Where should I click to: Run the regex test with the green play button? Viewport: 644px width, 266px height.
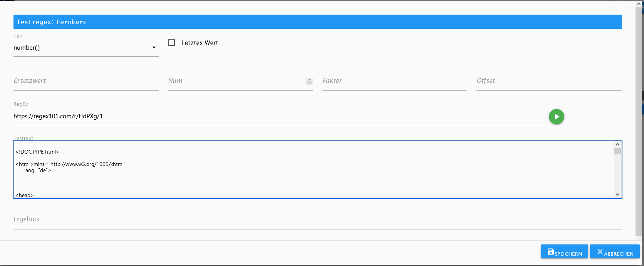pyautogui.click(x=556, y=117)
